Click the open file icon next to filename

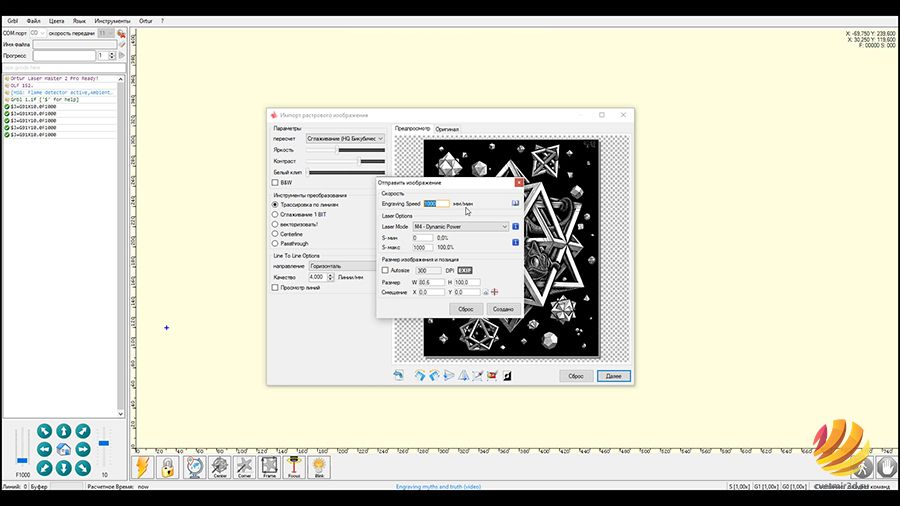pos(122,44)
